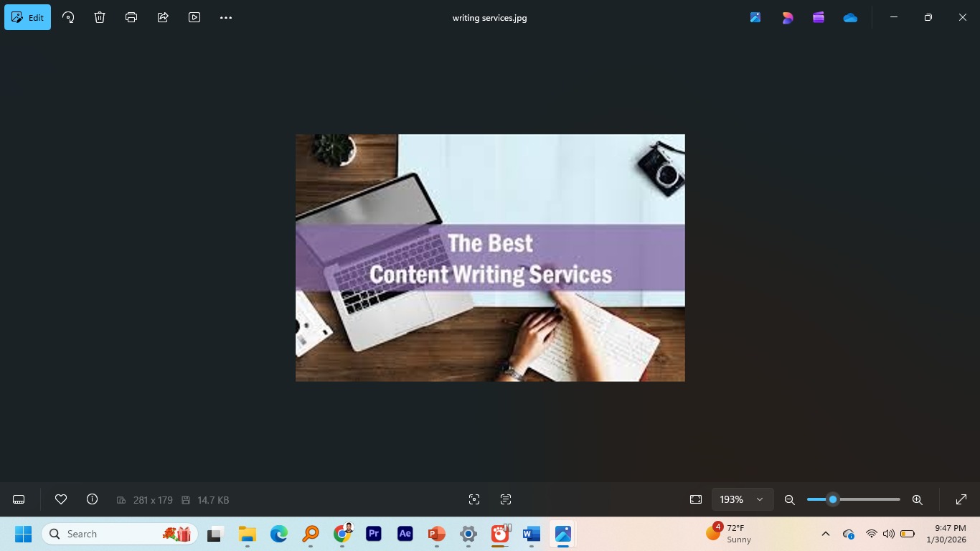
Task: Start a slideshow of the image
Action: [x=194, y=17]
